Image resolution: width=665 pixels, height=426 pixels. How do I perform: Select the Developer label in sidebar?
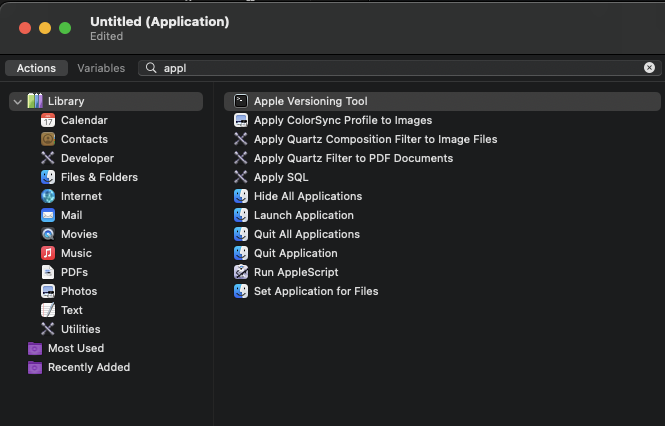(87, 158)
